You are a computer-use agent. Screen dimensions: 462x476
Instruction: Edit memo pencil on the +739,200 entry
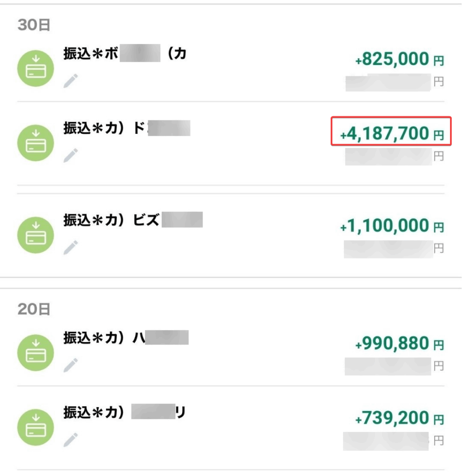pyautogui.click(x=71, y=440)
